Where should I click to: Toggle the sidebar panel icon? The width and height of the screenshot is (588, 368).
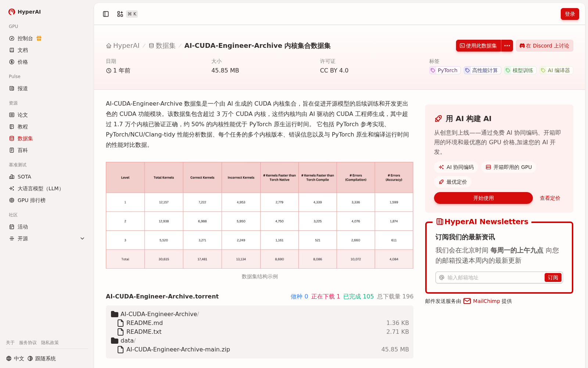pos(106,14)
